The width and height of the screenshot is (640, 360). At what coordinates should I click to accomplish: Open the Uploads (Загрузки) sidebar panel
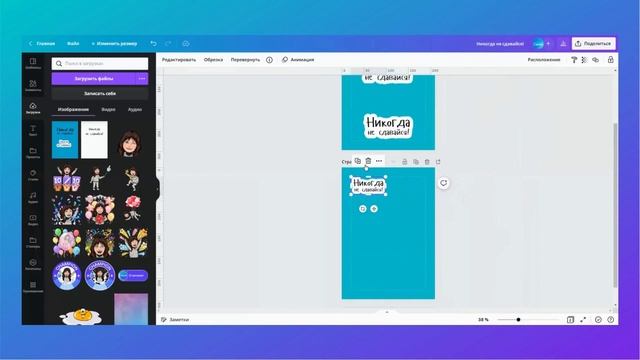click(33, 108)
